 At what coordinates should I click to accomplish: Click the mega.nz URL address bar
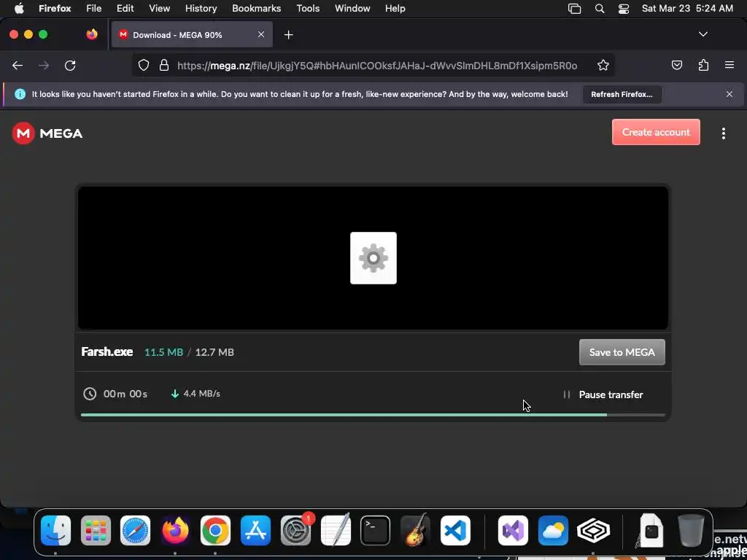click(x=377, y=65)
